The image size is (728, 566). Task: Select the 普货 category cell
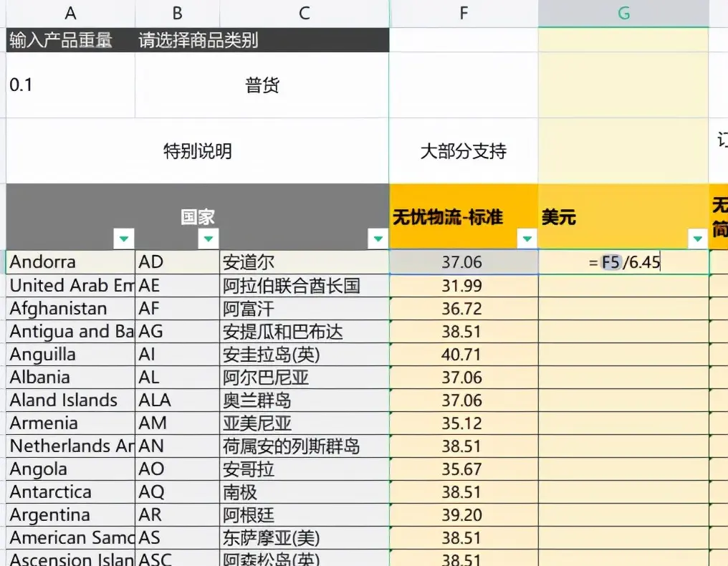(x=262, y=85)
